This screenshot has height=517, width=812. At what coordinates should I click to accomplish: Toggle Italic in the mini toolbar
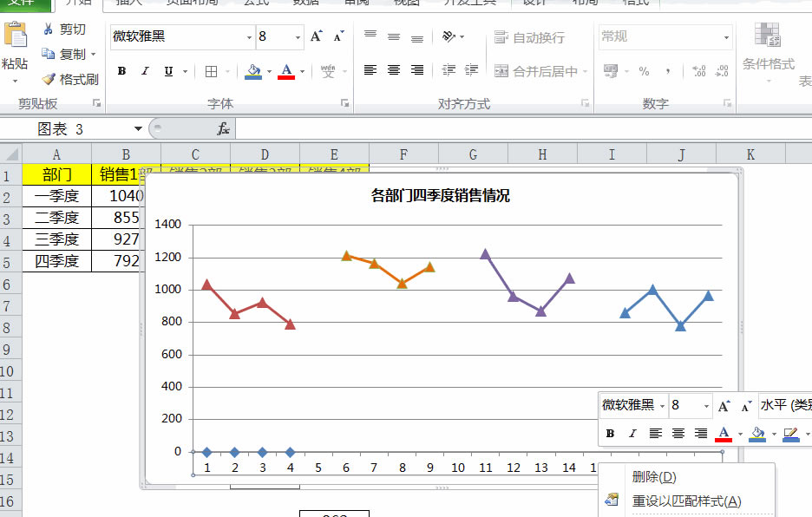coord(632,434)
